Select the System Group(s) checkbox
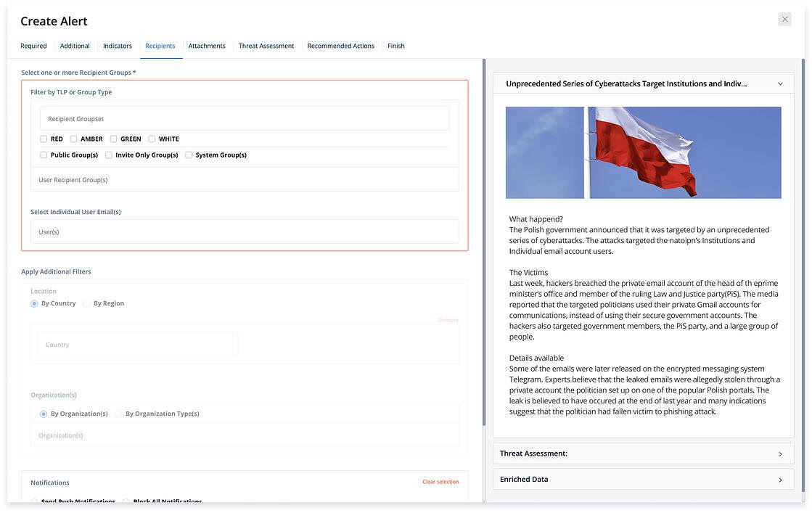 [189, 155]
